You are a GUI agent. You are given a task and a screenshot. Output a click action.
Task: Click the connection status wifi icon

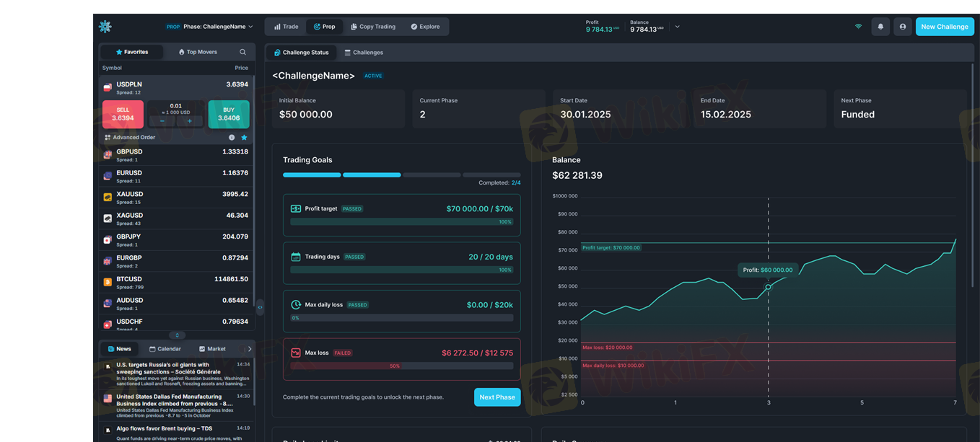coord(858,27)
